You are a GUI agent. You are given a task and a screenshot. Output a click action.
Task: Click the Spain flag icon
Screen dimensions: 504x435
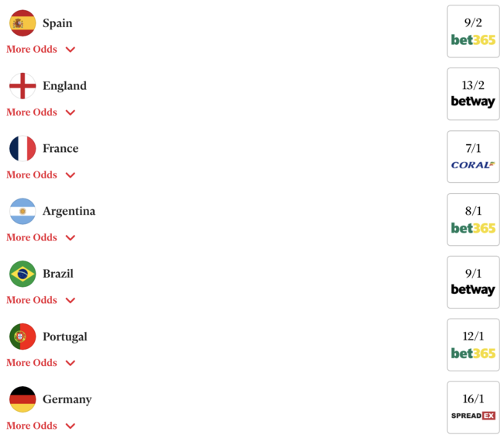tap(22, 23)
